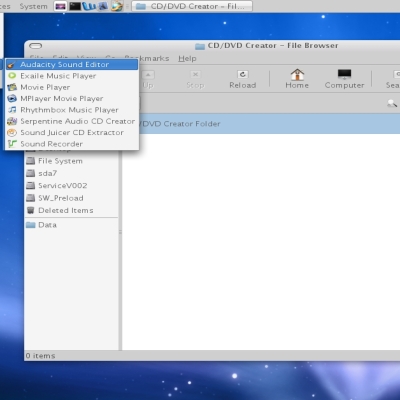Image resolution: width=400 pixels, height=400 pixels.
Task: Open the Help menu
Action: (187, 59)
